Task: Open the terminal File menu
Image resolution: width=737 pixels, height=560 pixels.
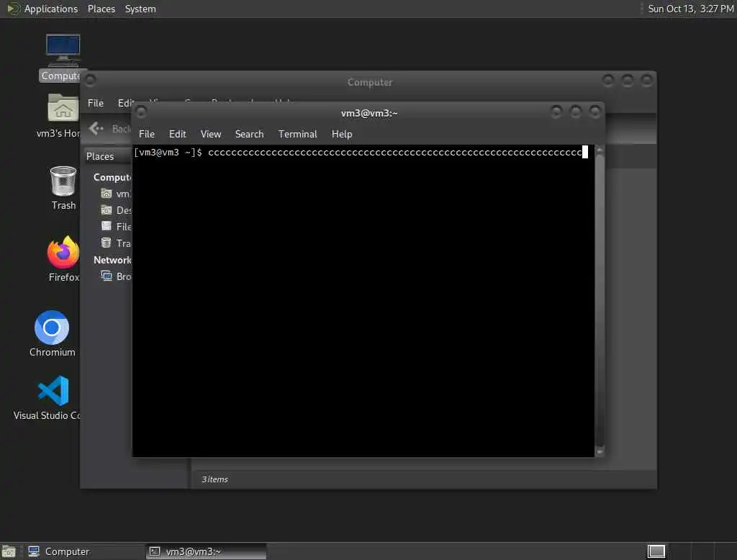Action: tap(147, 134)
